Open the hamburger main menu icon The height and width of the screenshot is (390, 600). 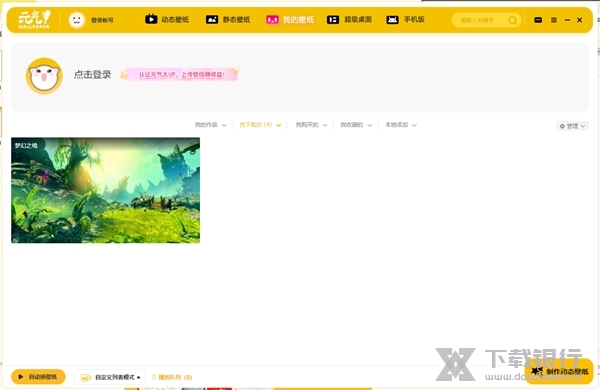(x=554, y=20)
